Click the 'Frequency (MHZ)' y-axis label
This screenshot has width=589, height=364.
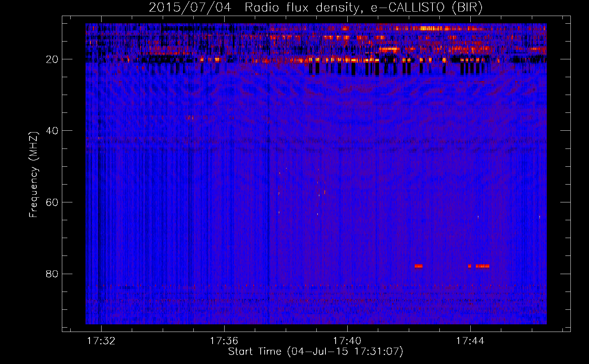pyautogui.click(x=33, y=175)
